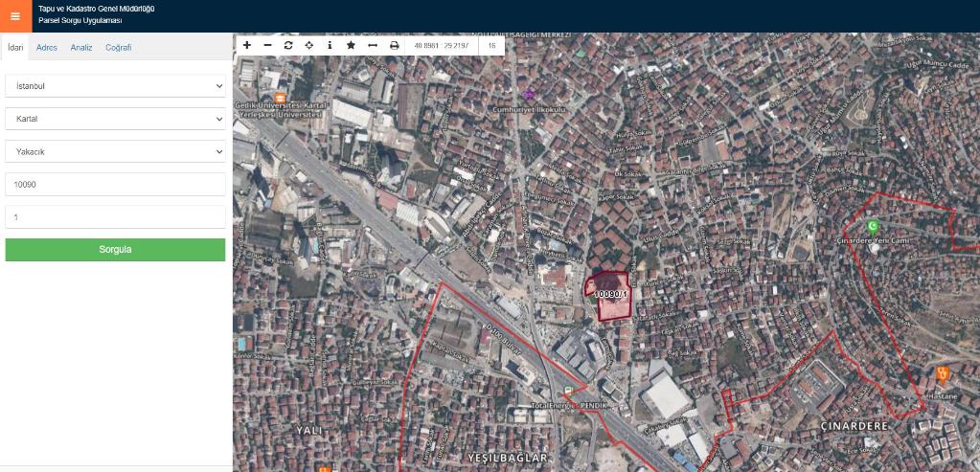Image resolution: width=980 pixels, height=472 pixels.
Task: Click the TotalEnergies fuel station marker
Action: point(568,391)
